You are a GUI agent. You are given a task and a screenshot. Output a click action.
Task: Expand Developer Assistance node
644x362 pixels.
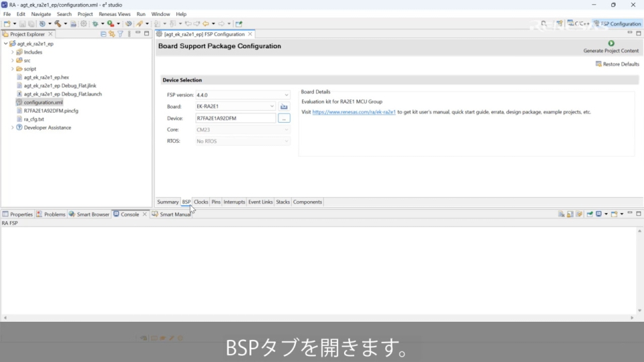12,127
